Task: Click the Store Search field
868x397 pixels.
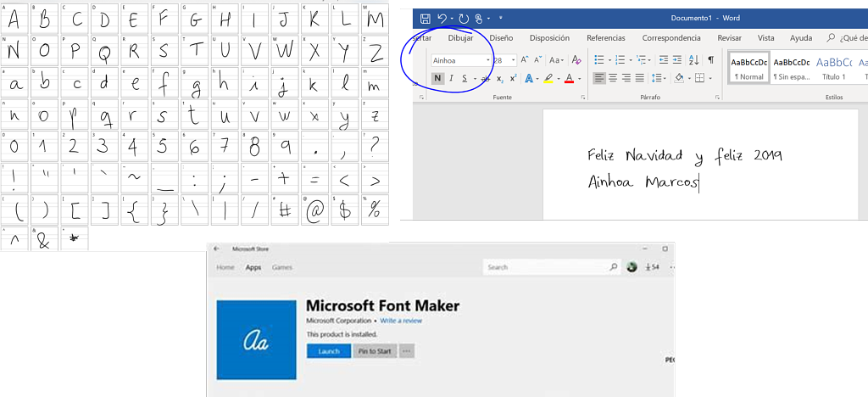Action: coord(551,267)
